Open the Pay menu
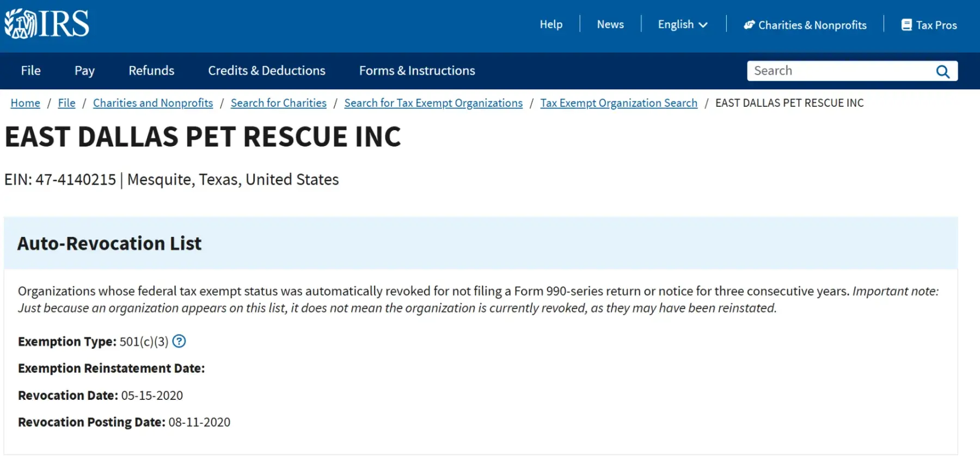 [84, 71]
